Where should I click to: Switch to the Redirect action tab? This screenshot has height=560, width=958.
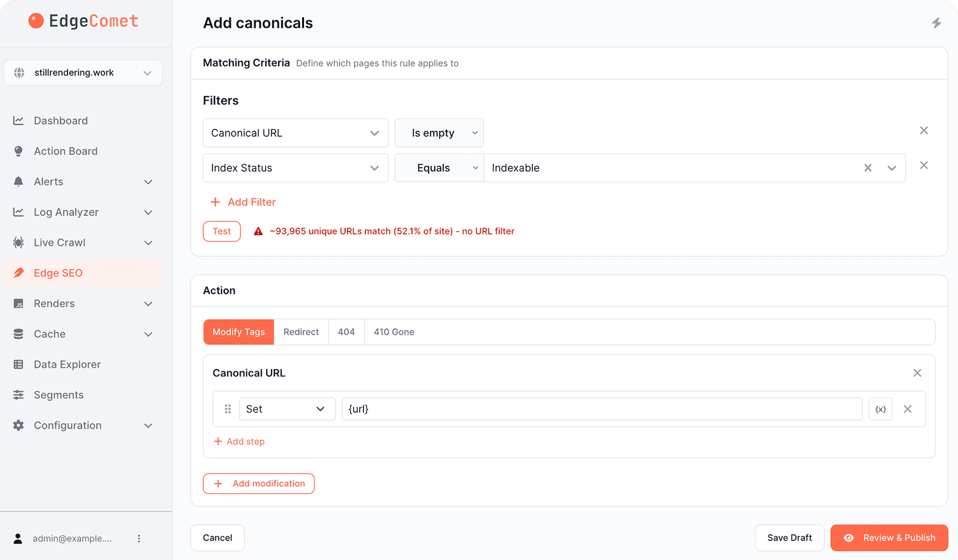coord(301,332)
